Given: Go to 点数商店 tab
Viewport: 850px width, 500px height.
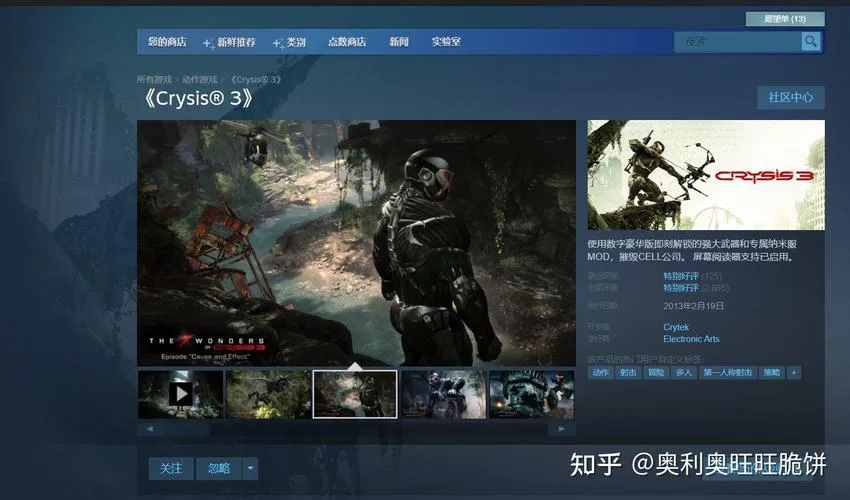Looking at the screenshot, I should (347, 42).
